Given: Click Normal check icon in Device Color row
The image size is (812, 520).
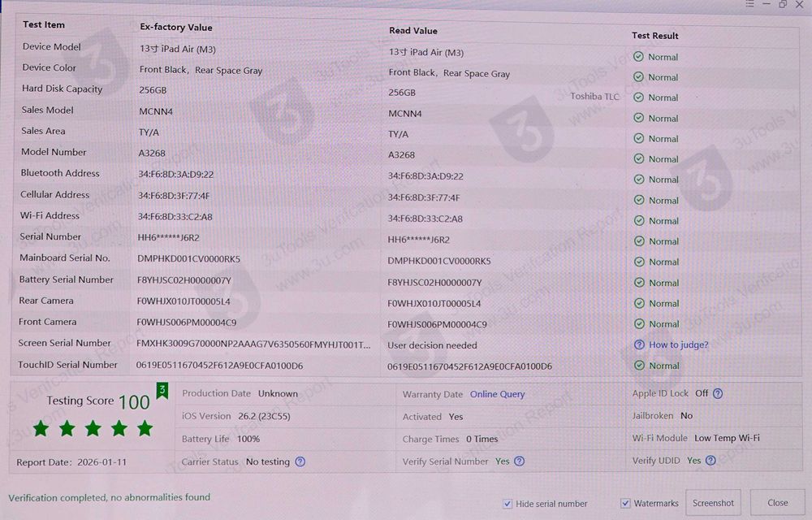Looking at the screenshot, I should click(x=638, y=76).
